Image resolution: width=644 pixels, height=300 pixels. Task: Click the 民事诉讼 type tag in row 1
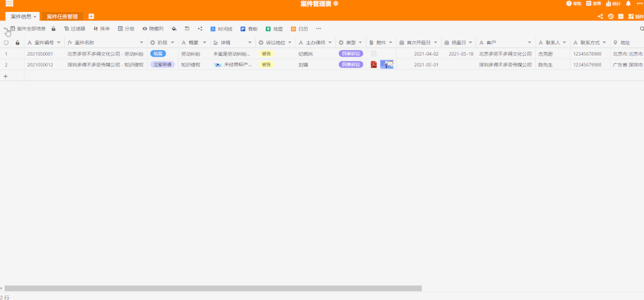coord(351,53)
